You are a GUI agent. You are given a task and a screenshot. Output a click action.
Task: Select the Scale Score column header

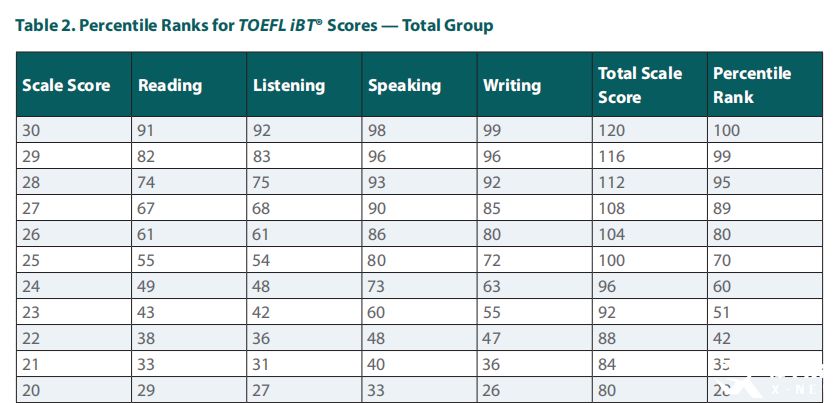[74, 85]
